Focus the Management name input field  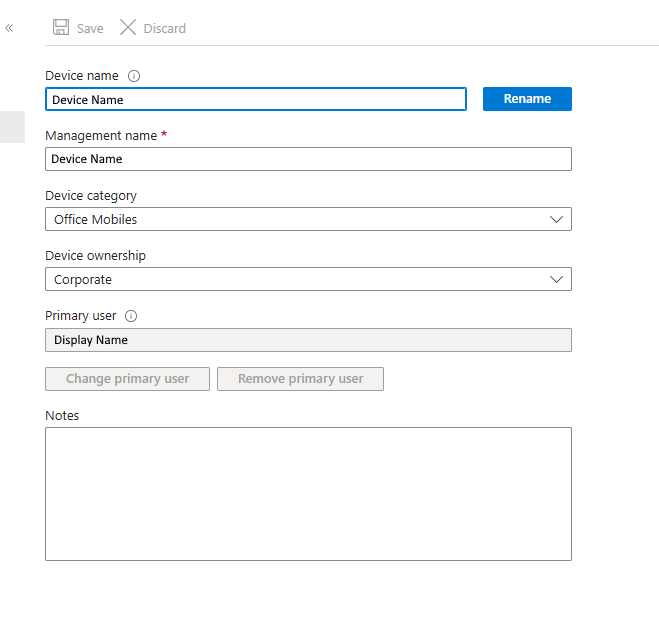click(308, 159)
